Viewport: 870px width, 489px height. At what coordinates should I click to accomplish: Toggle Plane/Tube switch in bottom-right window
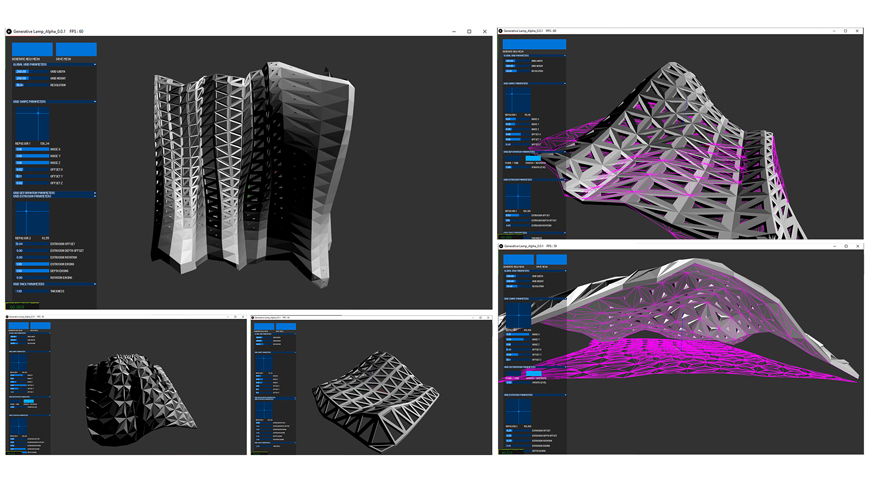(x=513, y=374)
